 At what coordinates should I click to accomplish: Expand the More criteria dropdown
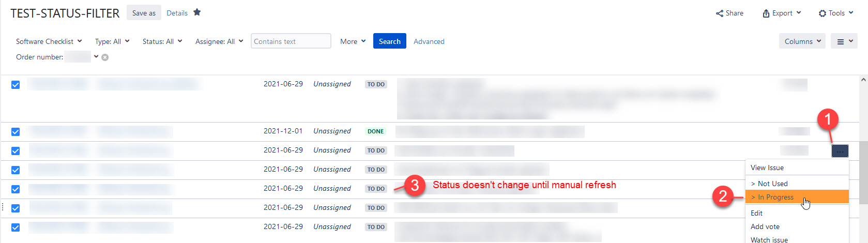353,41
